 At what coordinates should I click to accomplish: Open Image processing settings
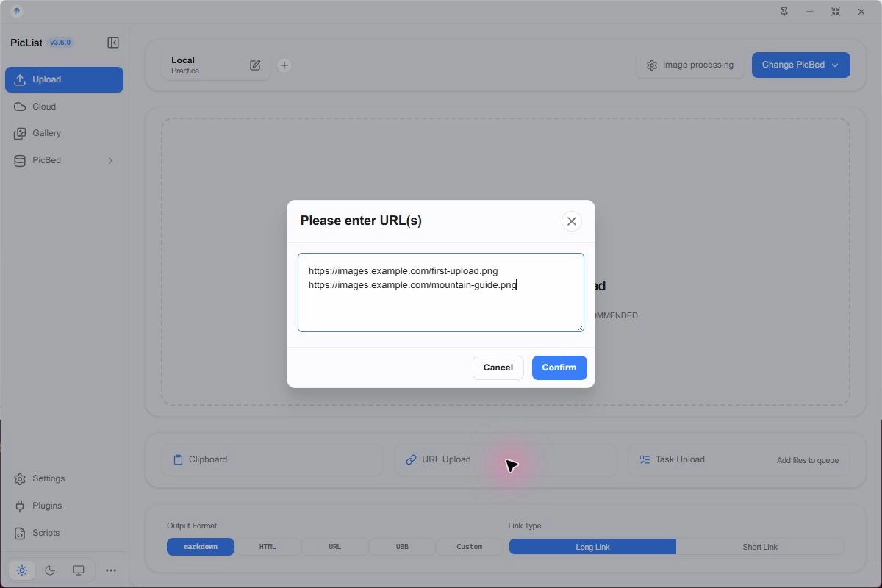click(x=690, y=65)
